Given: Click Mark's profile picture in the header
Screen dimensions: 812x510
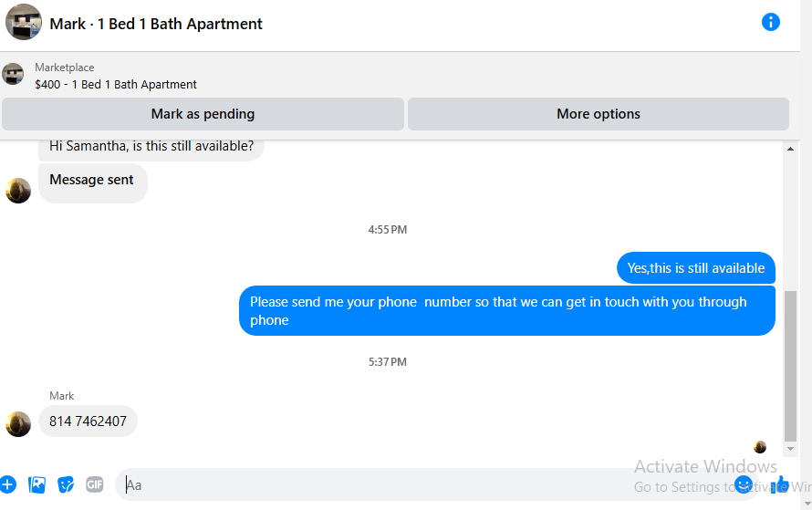Looking at the screenshot, I should (x=24, y=22).
